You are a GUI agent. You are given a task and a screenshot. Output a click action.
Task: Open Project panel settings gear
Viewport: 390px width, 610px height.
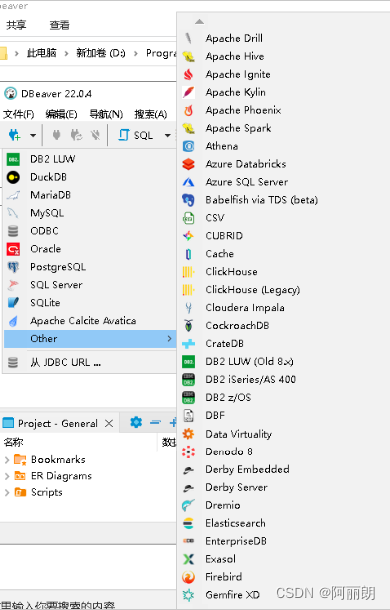tap(136, 422)
